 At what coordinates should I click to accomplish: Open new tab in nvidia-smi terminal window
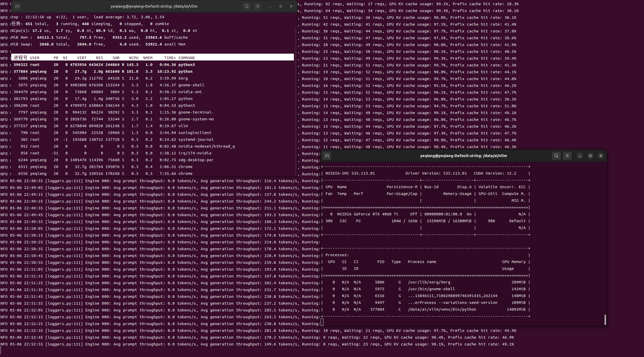click(x=327, y=156)
